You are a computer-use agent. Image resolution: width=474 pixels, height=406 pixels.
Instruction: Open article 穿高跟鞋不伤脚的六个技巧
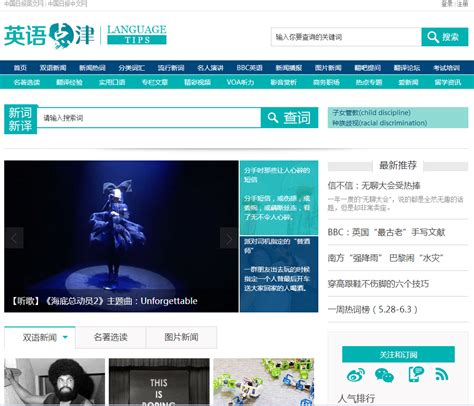(x=378, y=284)
